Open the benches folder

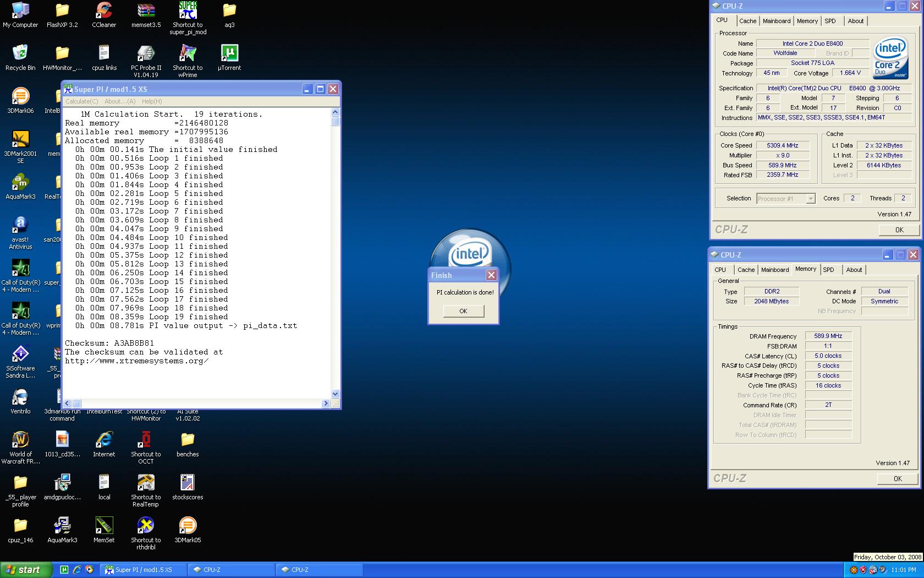click(x=188, y=444)
